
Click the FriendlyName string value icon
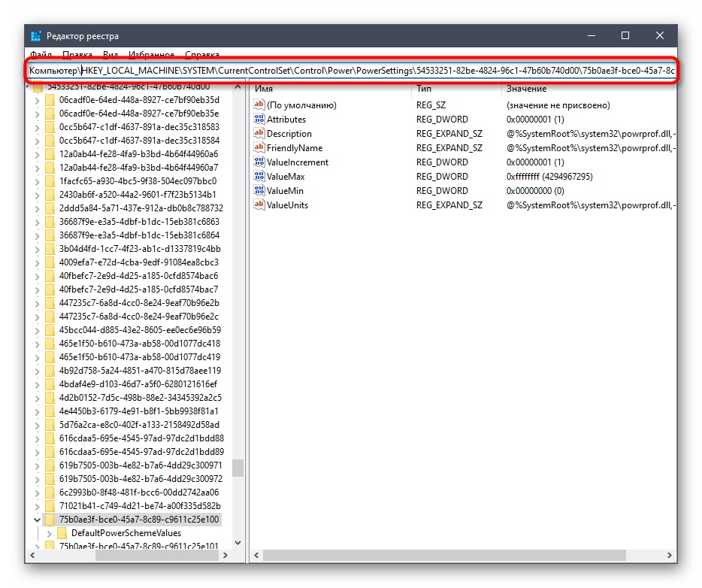tap(259, 148)
